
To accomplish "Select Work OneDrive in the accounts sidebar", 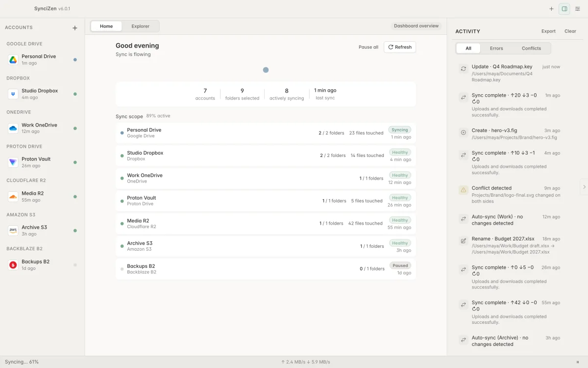I will (42, 128).
